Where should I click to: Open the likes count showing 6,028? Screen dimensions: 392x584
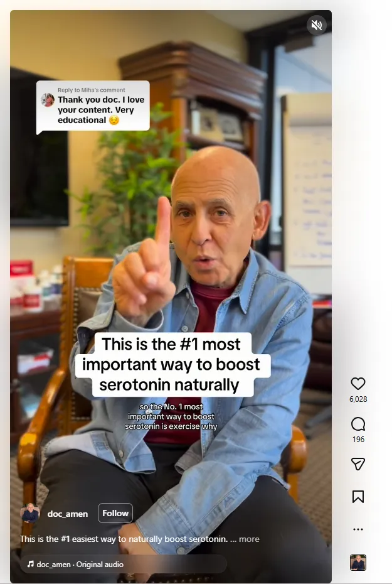click(x=358, y=399)
